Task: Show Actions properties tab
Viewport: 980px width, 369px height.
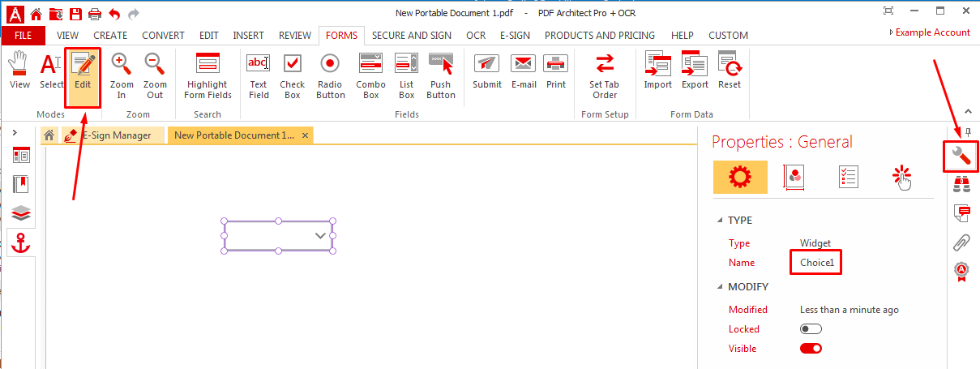Action: coord(901,177)
